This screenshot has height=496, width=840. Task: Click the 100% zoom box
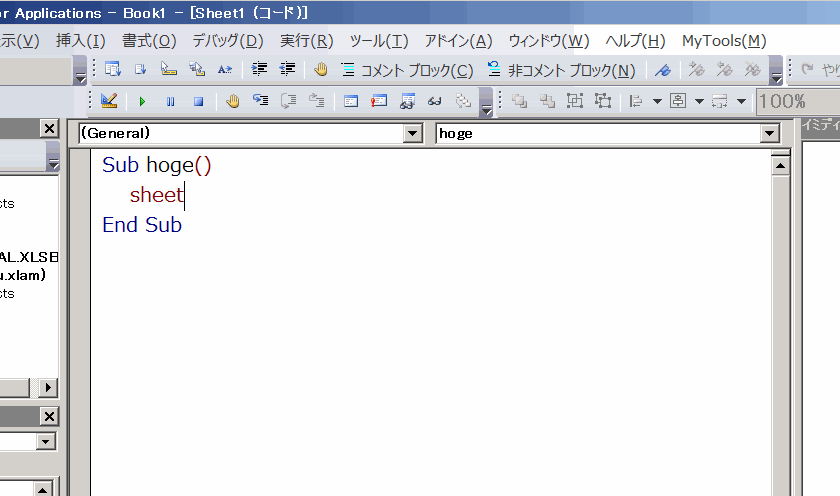coord(798,101)
